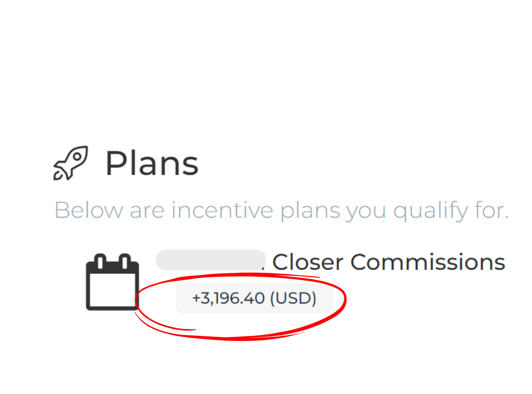Click the left binder ring of calendar icon
532x394 pixels.
tap(100, 261)
